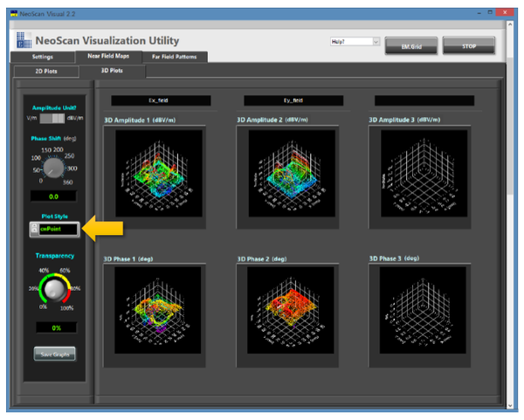This screenshot has width=524, height=420.
Task: Click the Transparency dial knob
Action: (x=54, y=288)
